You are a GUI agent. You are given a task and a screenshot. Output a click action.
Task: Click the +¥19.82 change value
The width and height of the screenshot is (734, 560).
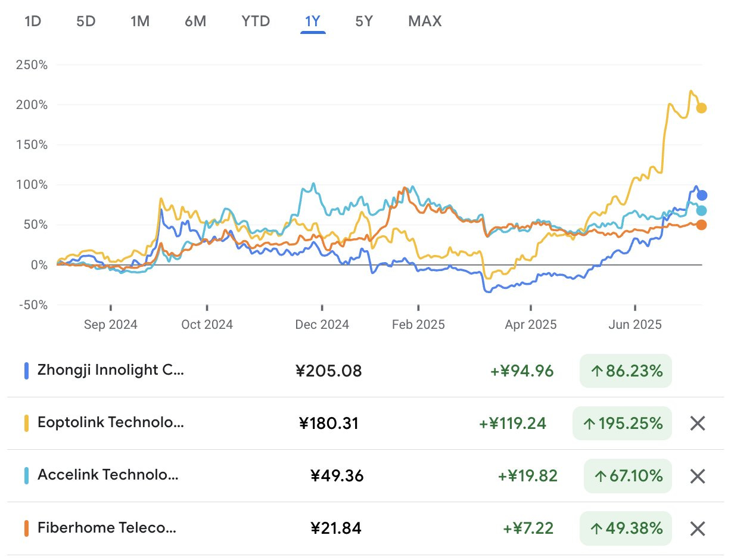tap(528, 476)
